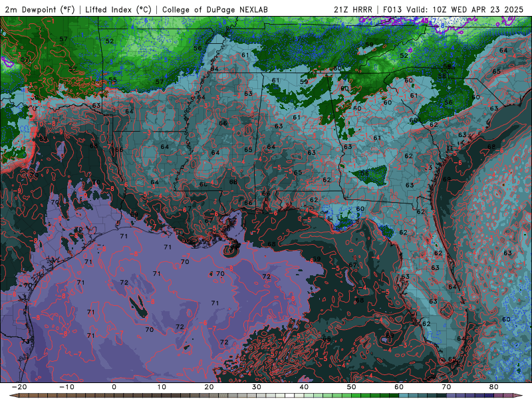Click the 'Lifted Index (°C)' title text
This screenshot has width=532, height=399.
118,9
